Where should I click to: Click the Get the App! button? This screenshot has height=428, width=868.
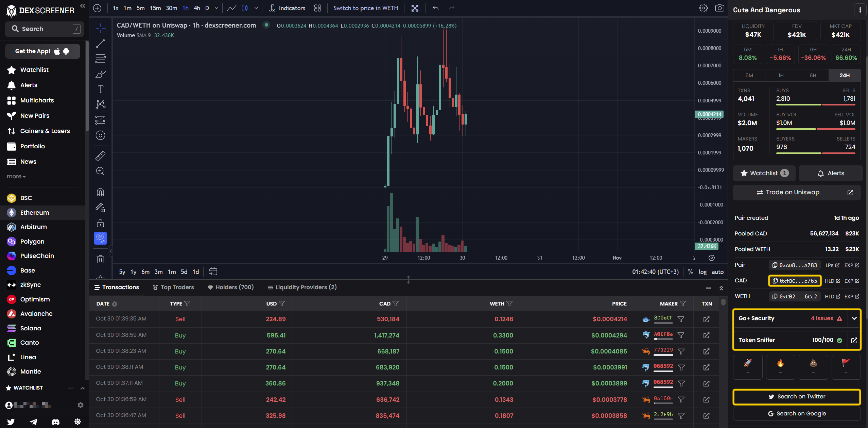42,51
